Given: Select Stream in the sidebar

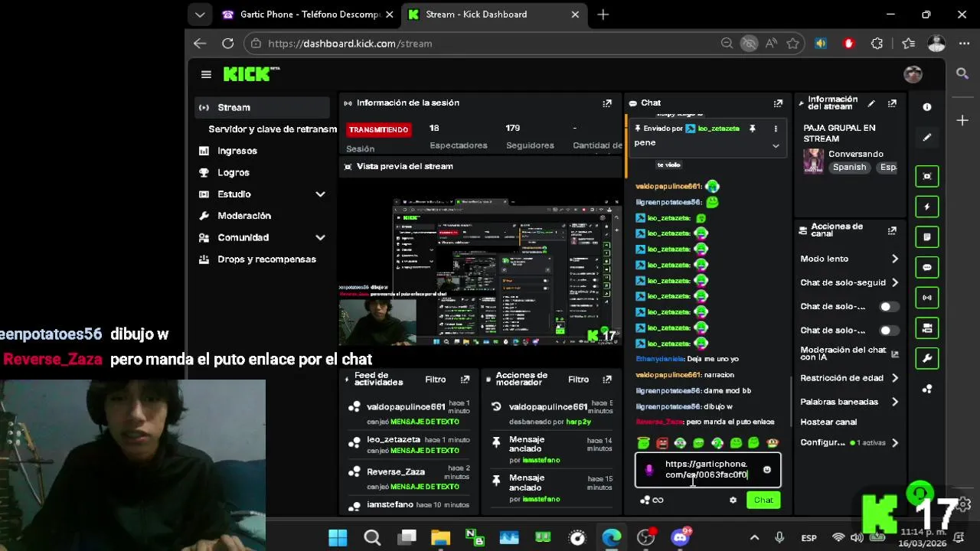Looking at the screenshot, I should tap(262, 108).
